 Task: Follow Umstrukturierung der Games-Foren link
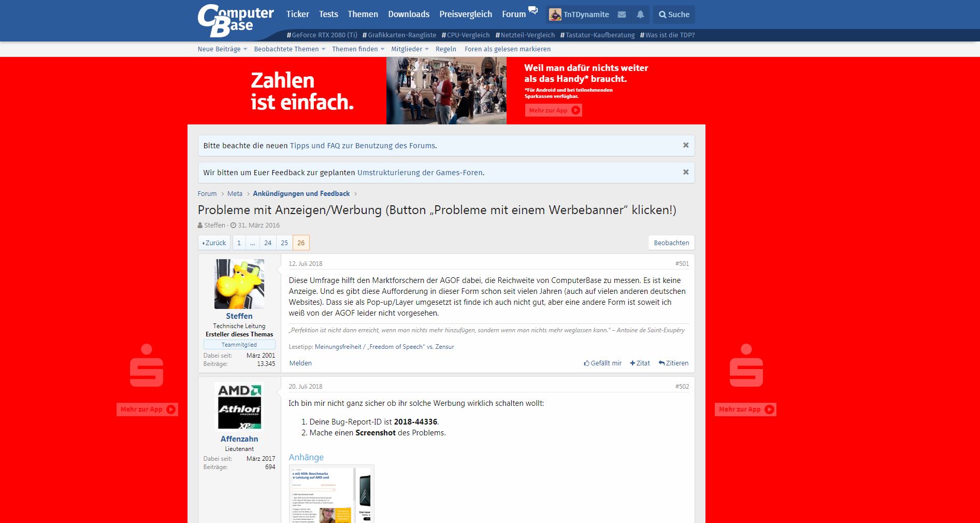420,173
